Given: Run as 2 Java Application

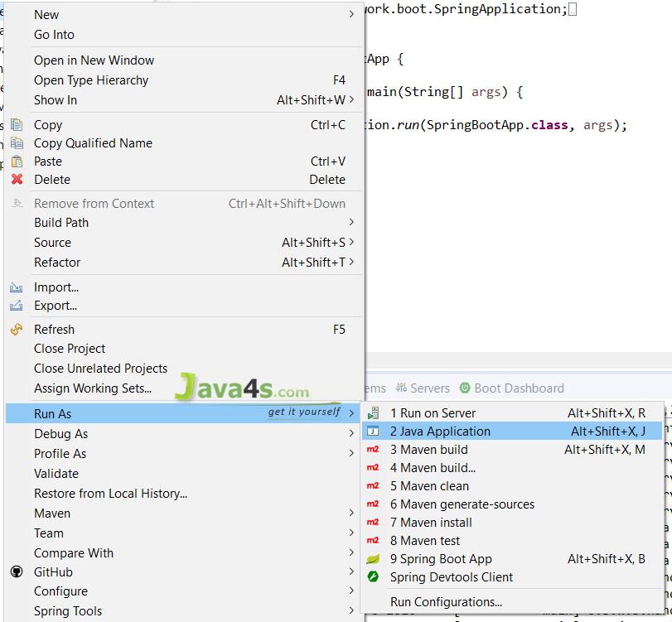Looking at the screenshot, I should 512,431.
